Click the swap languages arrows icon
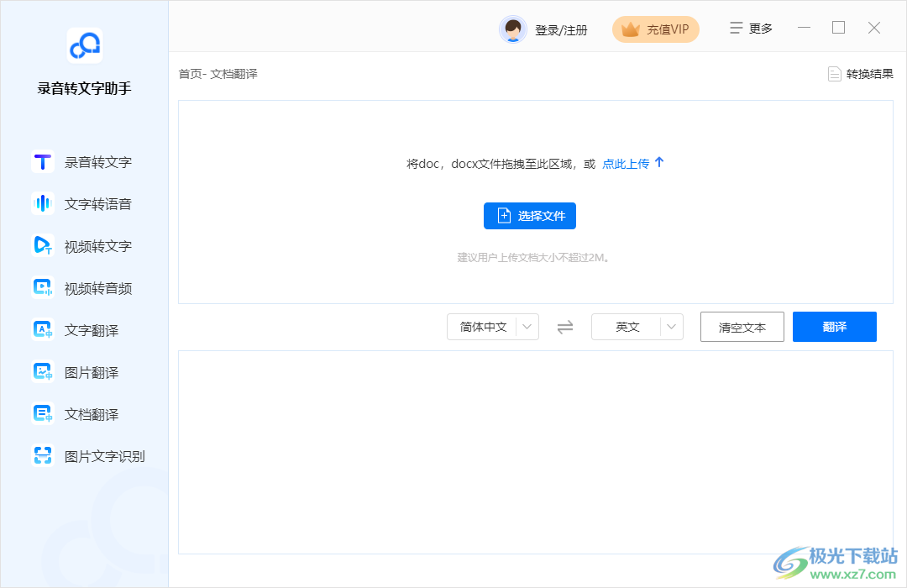This screenshot has width=907, height=588. [x=565, y=327]
